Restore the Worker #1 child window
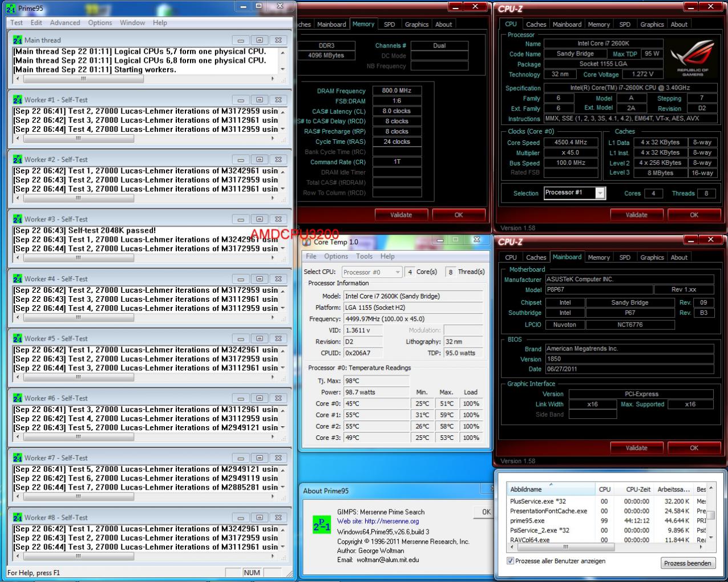The height and width of the screenshot is (582, 728). coord(259,100)
